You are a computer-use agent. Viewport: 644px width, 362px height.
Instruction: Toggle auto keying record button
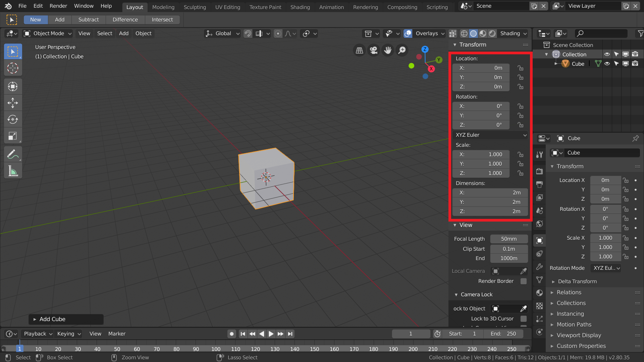231,334
